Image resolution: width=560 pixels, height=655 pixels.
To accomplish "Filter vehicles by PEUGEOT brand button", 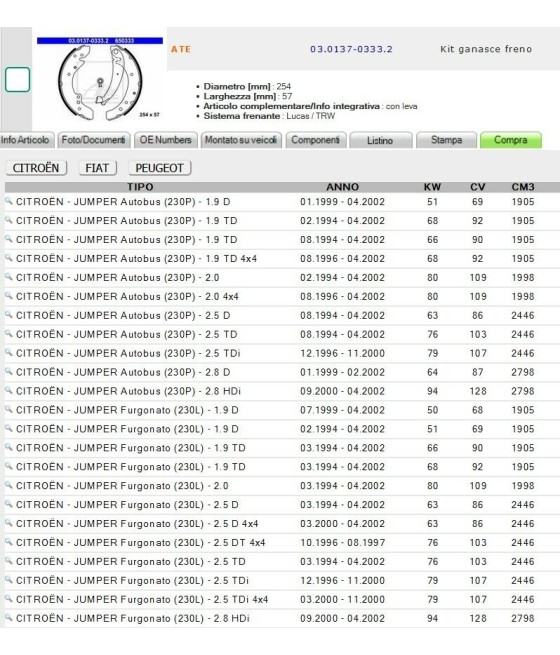I will pos(160,168).
